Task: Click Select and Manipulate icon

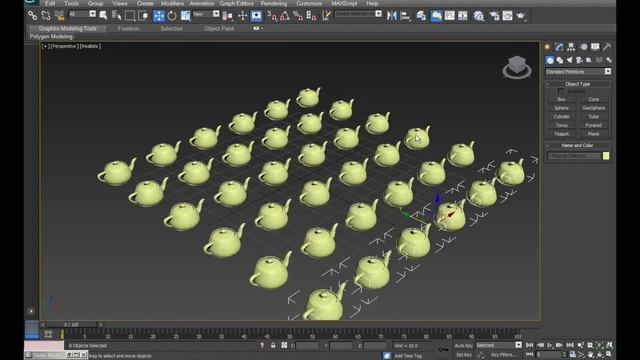Action: point(242,16)
